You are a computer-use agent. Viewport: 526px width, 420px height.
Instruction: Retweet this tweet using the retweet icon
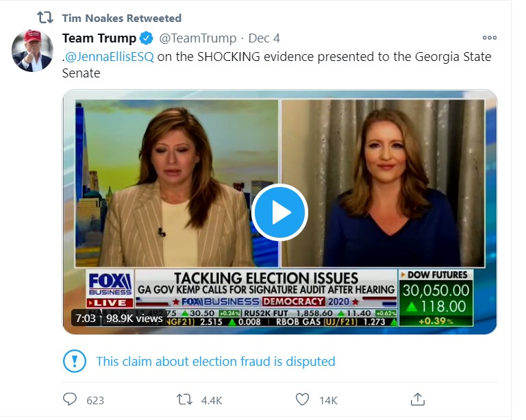(185, 399)
